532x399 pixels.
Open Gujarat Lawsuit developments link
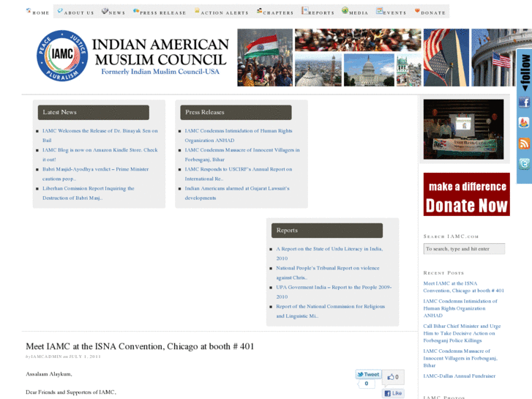[237, 193]
